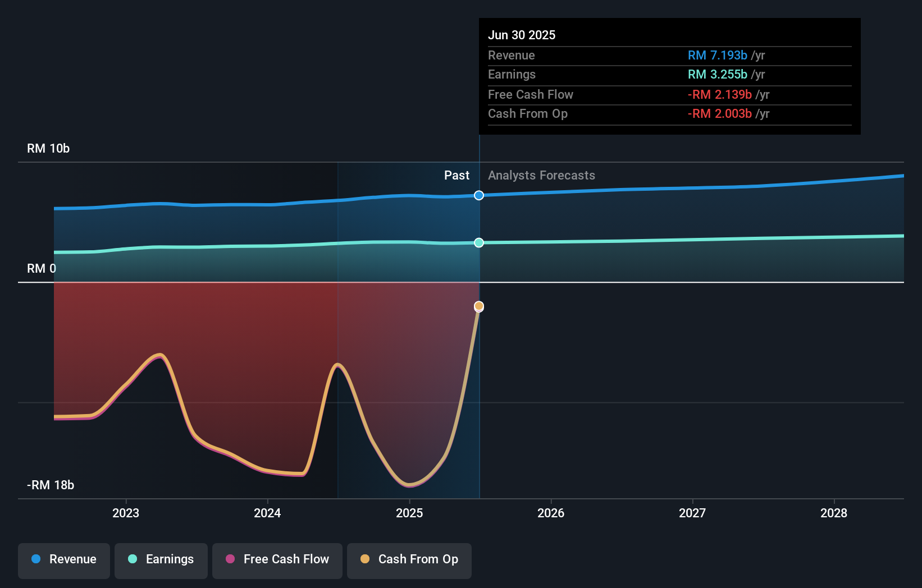922x588 pixels.
Task: Click the Revenue data point marker
Action: (479, 195)
